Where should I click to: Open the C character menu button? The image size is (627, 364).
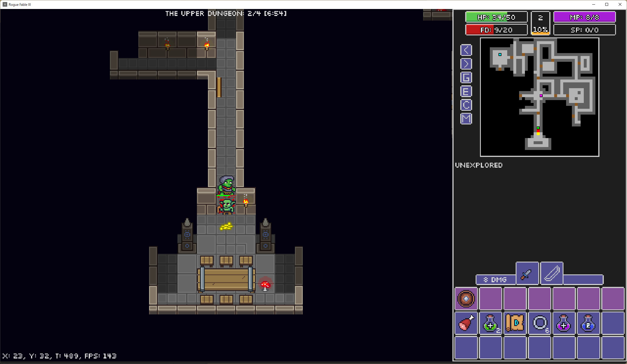point(466,105)
